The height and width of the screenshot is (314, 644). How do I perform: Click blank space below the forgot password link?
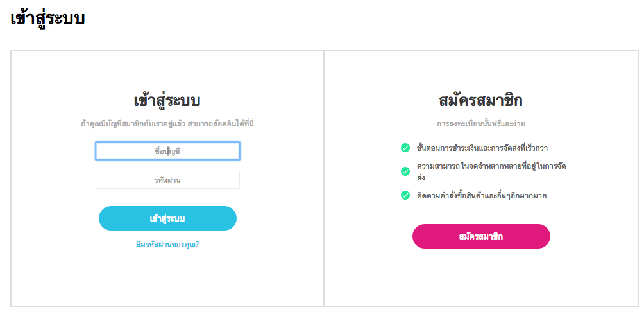[167, 276]
